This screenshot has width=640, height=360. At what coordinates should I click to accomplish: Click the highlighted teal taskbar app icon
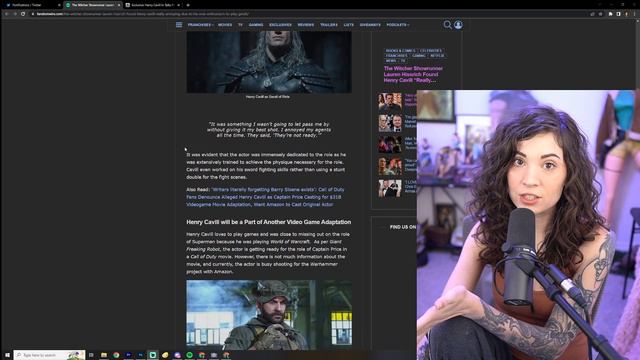tap(153, 355)
